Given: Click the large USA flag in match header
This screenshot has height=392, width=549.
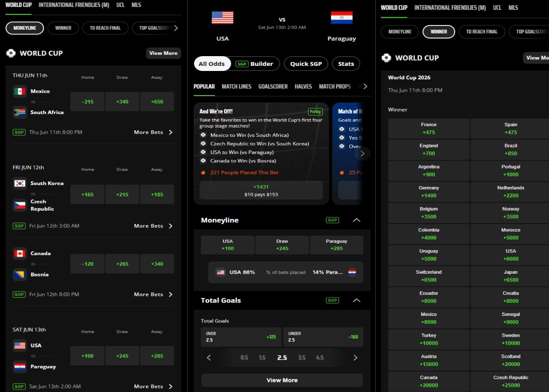Looking at the screenshot, I should [x=222, y=18].
